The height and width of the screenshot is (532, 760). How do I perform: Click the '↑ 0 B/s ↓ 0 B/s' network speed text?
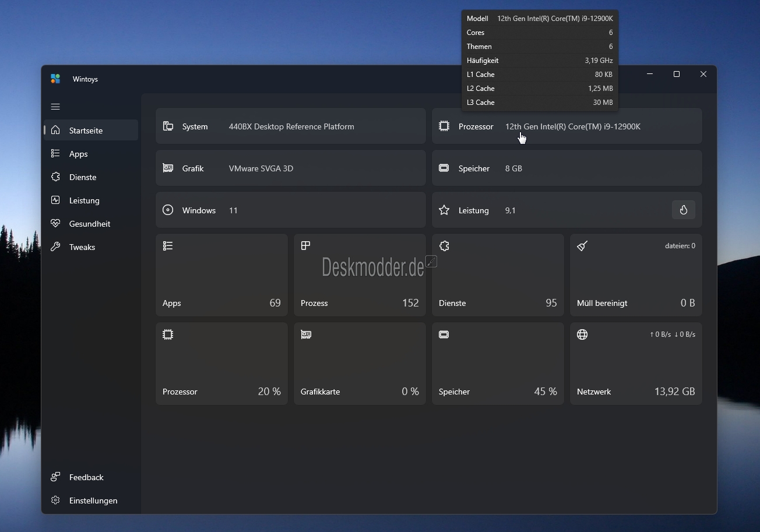coord(673,334)
